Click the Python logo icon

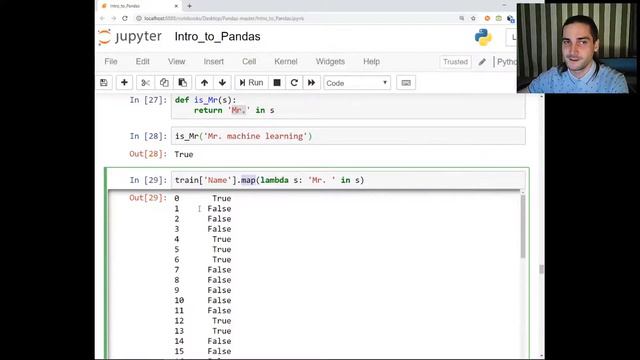coord(483,37)
